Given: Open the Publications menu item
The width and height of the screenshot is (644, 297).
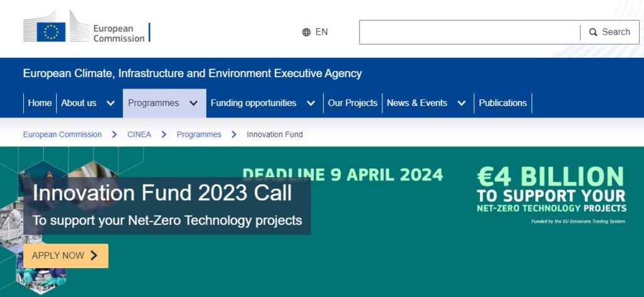Looking at the screenshot, I should coord(502,103).
